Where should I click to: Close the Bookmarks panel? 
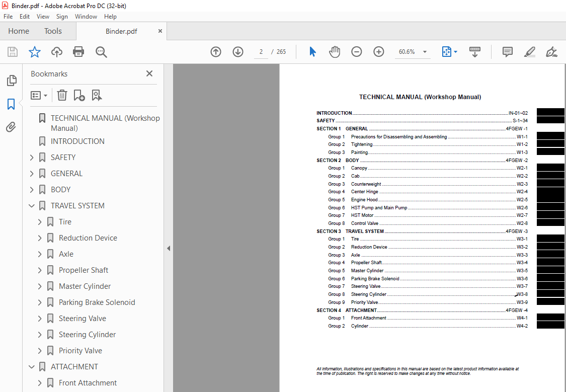coord(149,73)
